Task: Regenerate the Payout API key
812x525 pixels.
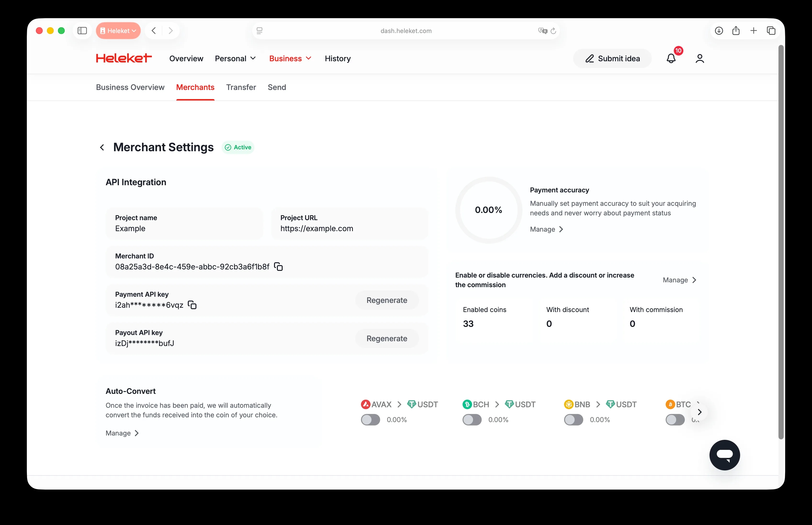Action: [387, 339]
